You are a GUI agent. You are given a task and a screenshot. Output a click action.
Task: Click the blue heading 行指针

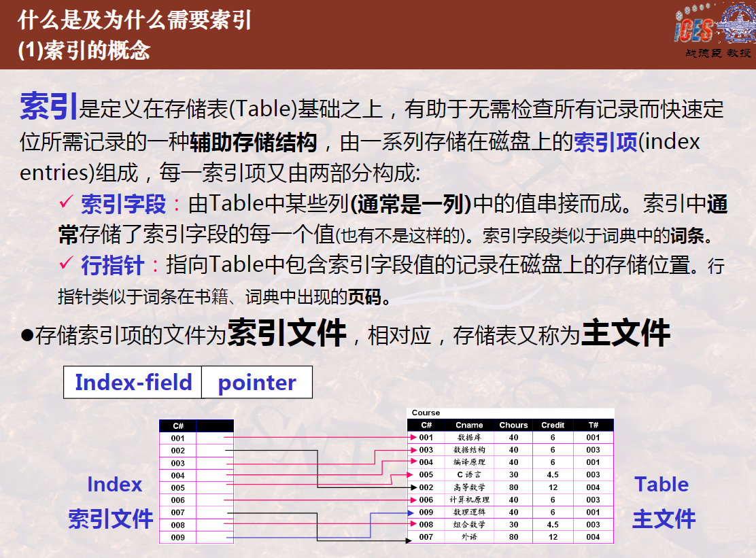(x=113, y=266)
